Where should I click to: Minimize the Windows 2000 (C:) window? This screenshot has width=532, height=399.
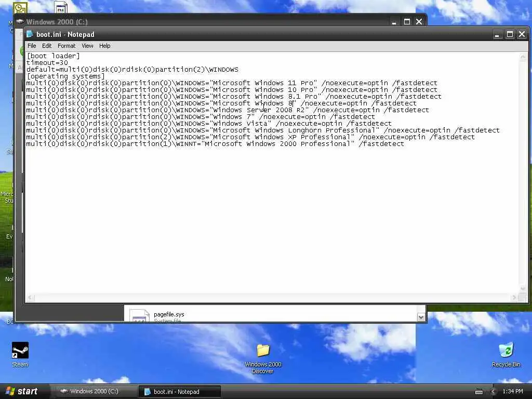click(394, 22)
